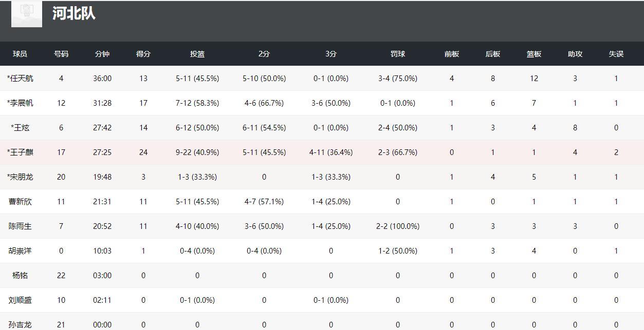Click the 3分 column header
644x330 pixels.
click(331, 54)
